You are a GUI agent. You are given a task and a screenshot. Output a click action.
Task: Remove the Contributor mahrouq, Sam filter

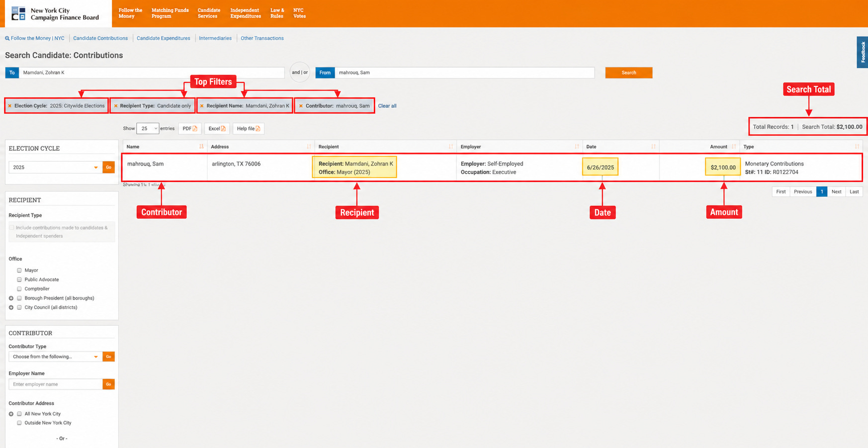301,106
